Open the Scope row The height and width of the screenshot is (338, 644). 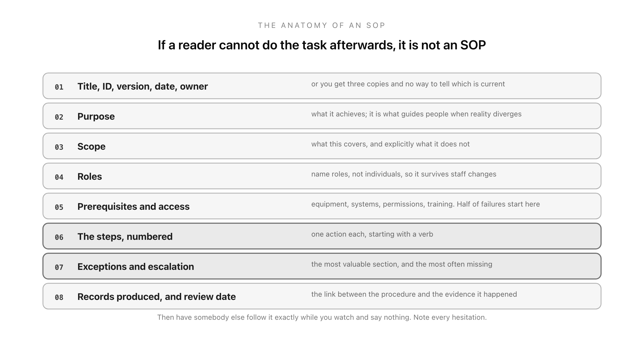click(x=322, y=146)
